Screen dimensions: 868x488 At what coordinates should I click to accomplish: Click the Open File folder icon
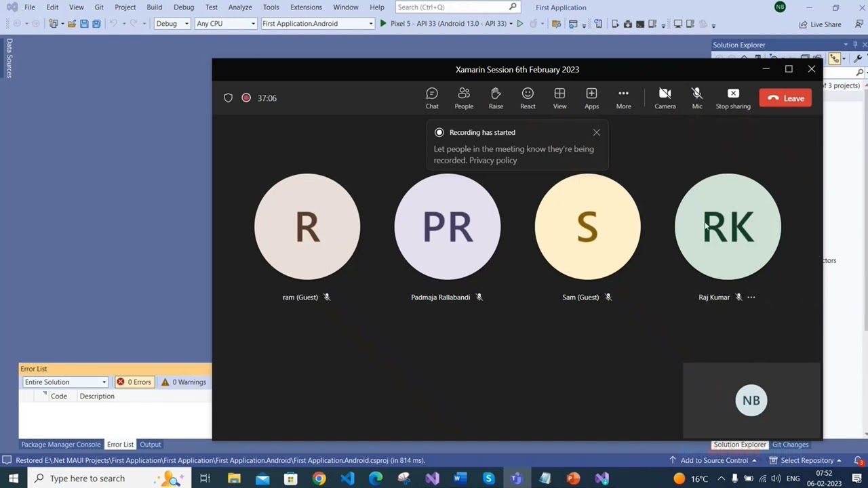[x=71, y=24]
